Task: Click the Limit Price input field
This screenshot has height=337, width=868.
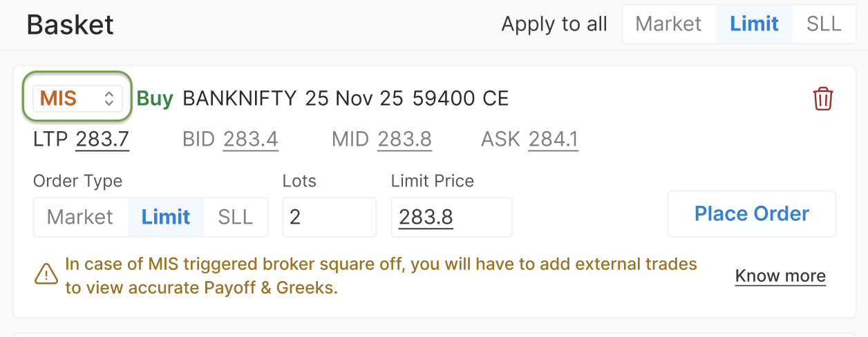Action: [x=451, y=217]
